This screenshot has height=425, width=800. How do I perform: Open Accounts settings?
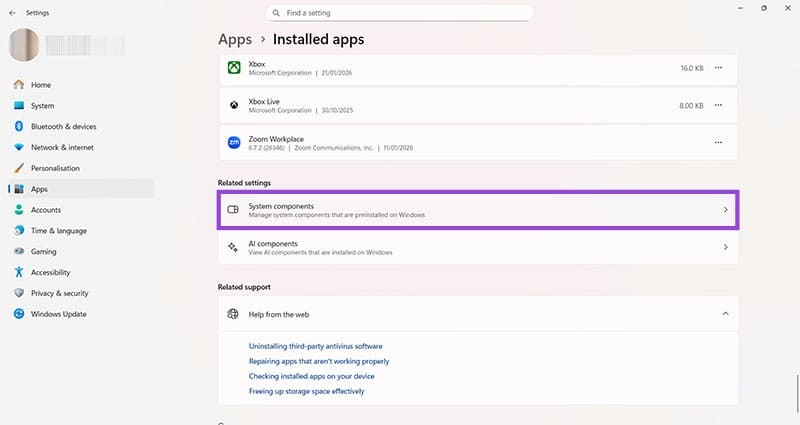coord(81,210)
